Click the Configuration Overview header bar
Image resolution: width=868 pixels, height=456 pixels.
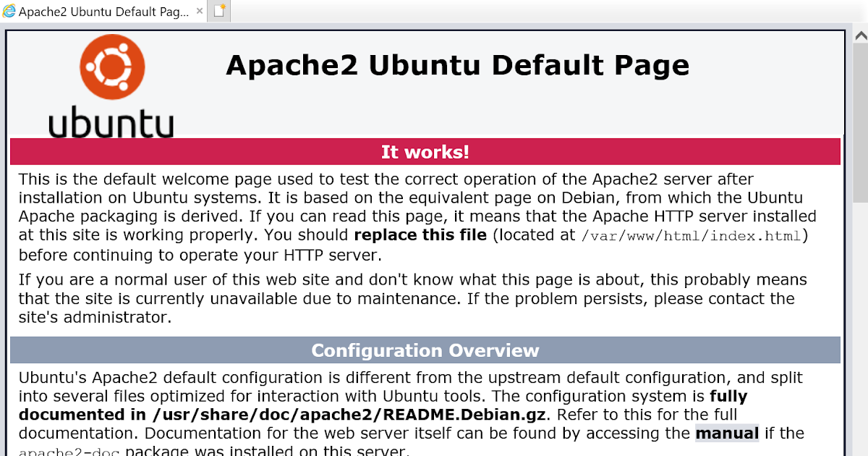point(425,350)
